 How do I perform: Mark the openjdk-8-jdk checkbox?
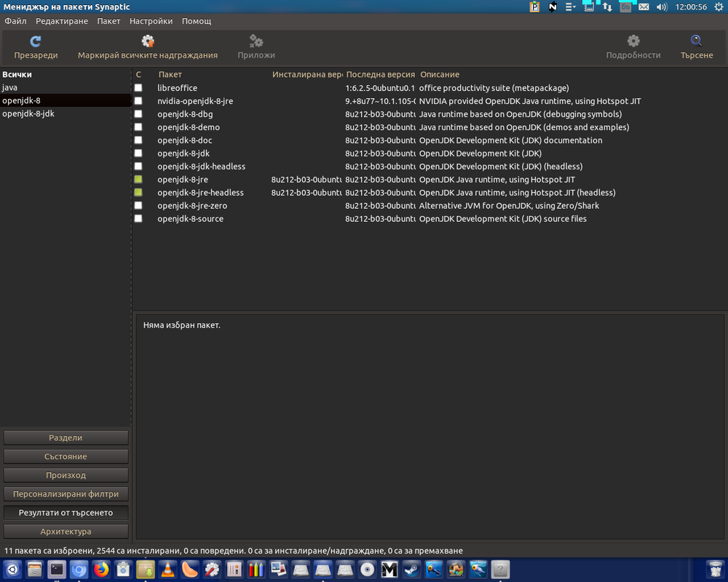138,153
